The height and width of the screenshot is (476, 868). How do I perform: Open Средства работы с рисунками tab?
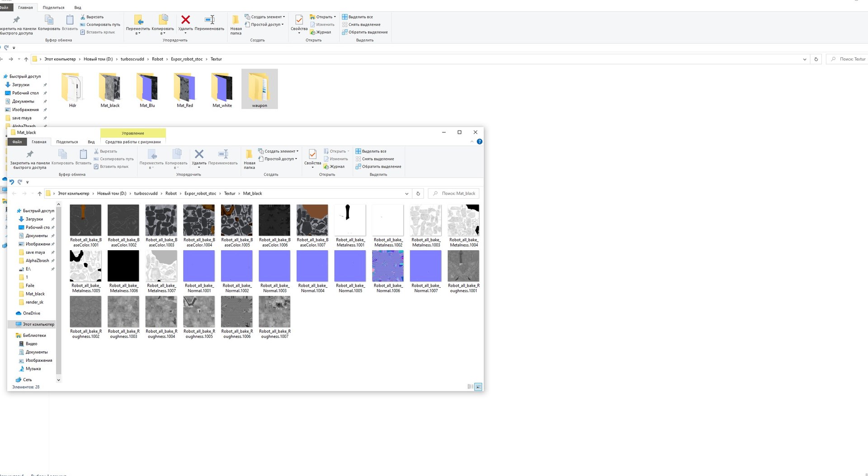point(133,142)
